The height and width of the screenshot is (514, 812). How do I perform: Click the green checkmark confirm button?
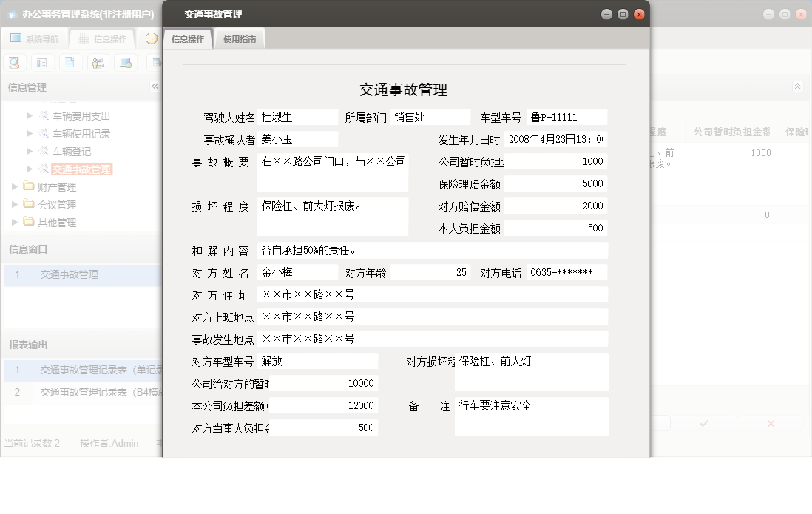point(703,425)
